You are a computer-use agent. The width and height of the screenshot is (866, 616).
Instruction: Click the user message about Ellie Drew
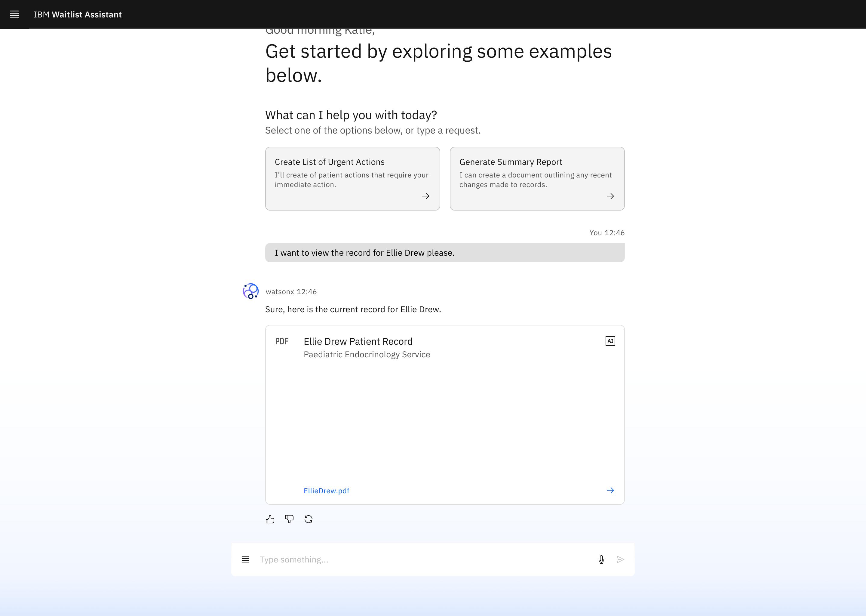[445, 253]
